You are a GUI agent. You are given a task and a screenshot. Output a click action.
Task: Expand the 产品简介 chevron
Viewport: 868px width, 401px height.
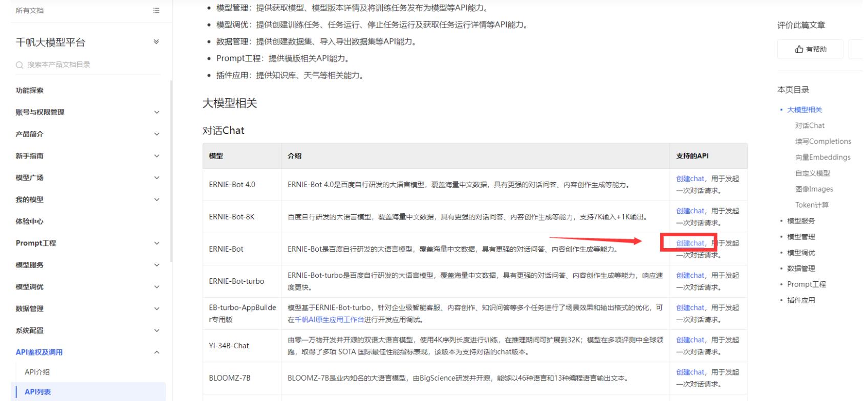click(x=157, y=135)
